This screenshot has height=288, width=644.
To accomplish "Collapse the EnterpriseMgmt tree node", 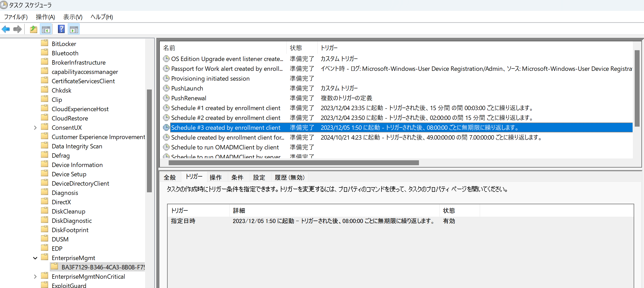I will [x=35, y=258].
